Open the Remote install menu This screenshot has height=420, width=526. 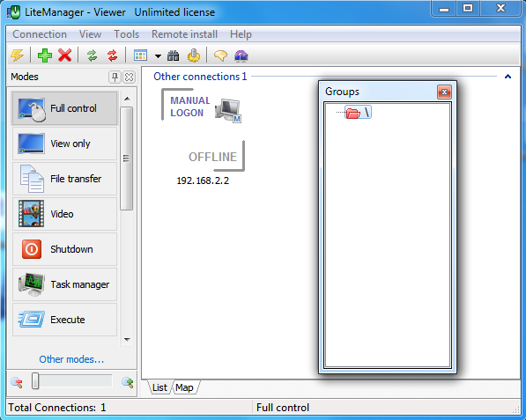(x=184, y=34)
